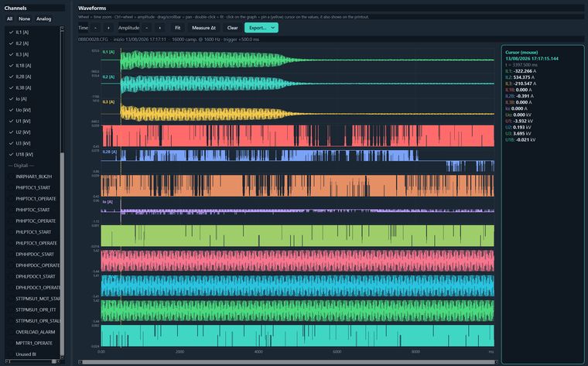Click the cursor timestamp 13/08/2026 17:17:15.144
Viewport: 588px width, 366px height.
point(532,59)
